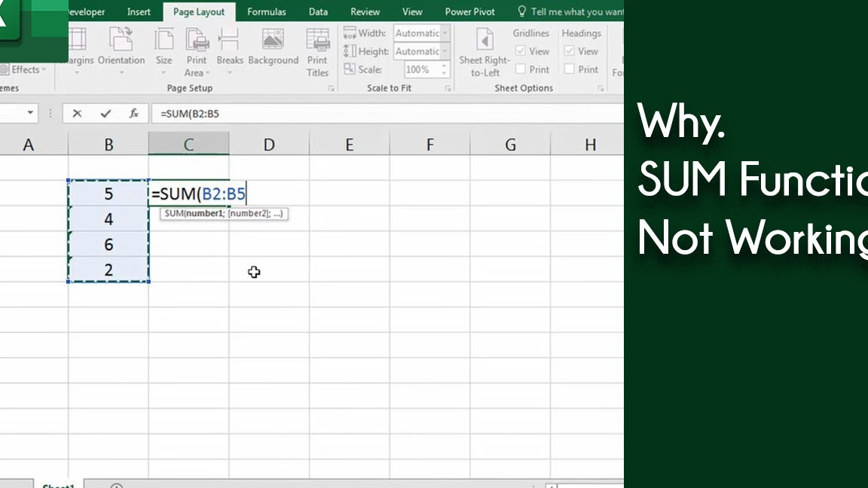Uncheck the Gridlines View checkbox
This screenshot has height=488, width=868.
(521, 51)
